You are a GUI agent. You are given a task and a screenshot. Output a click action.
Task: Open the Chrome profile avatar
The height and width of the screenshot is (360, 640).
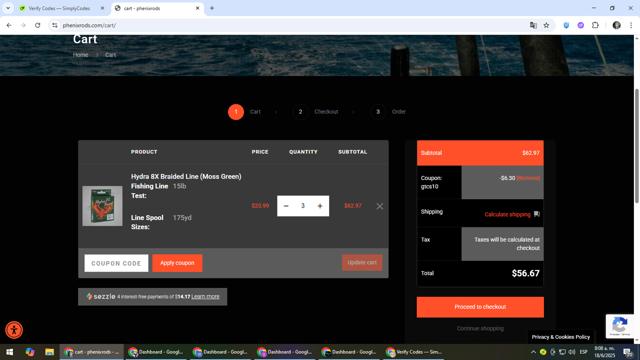616,25
